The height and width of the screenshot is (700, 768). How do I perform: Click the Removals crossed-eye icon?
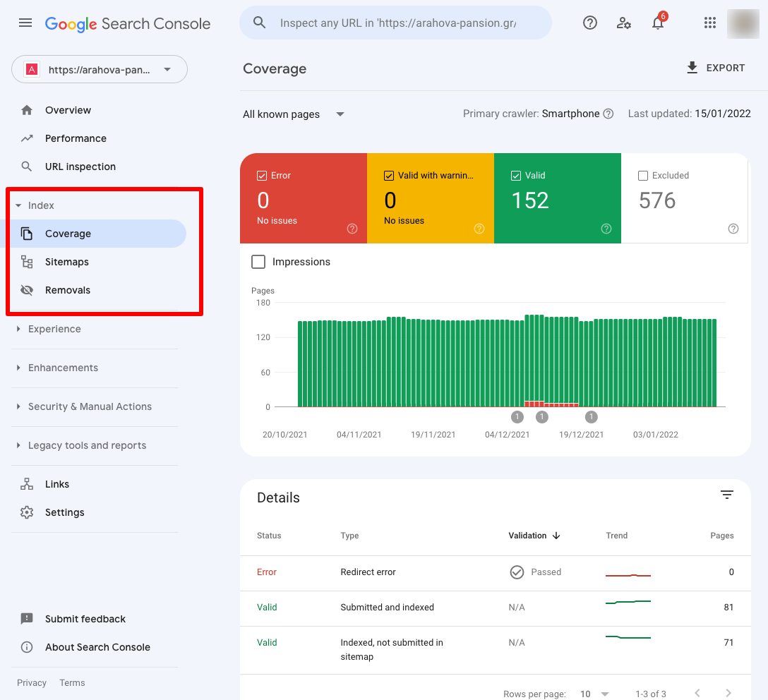27,290
